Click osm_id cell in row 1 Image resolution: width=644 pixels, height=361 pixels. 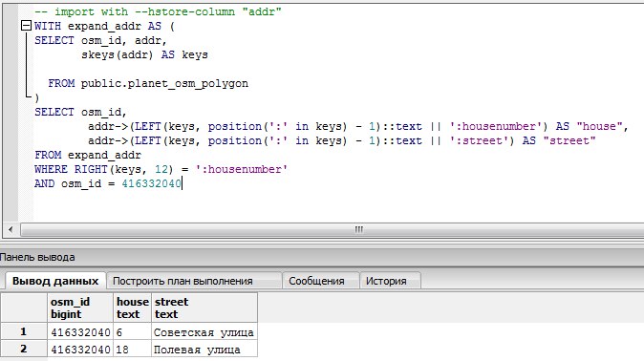point(80,331)
